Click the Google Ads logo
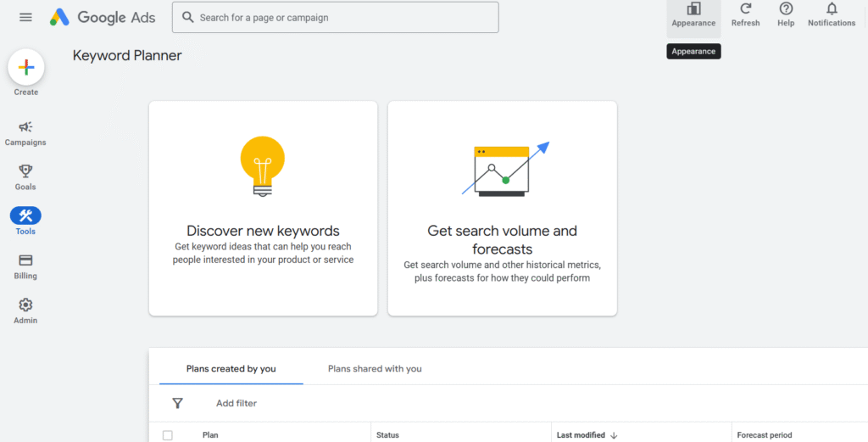This screenshot has width=868, height=442. click(x=103, y=17)
